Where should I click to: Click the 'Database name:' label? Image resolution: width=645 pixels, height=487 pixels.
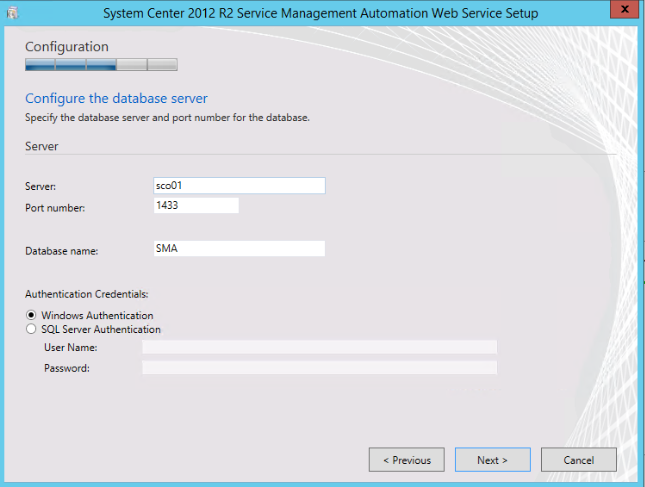tap(61, 251)
